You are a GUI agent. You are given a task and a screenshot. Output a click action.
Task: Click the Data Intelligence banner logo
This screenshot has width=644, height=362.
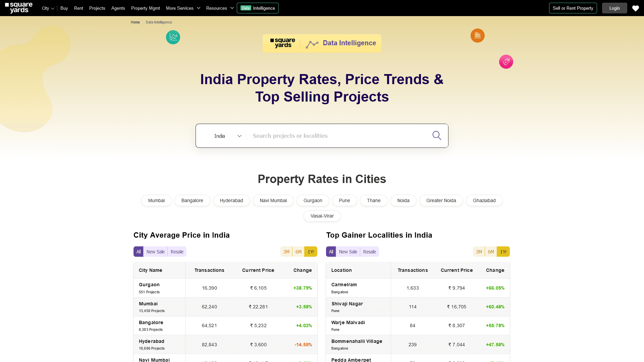pyautogui.click(x=282, y=43)
